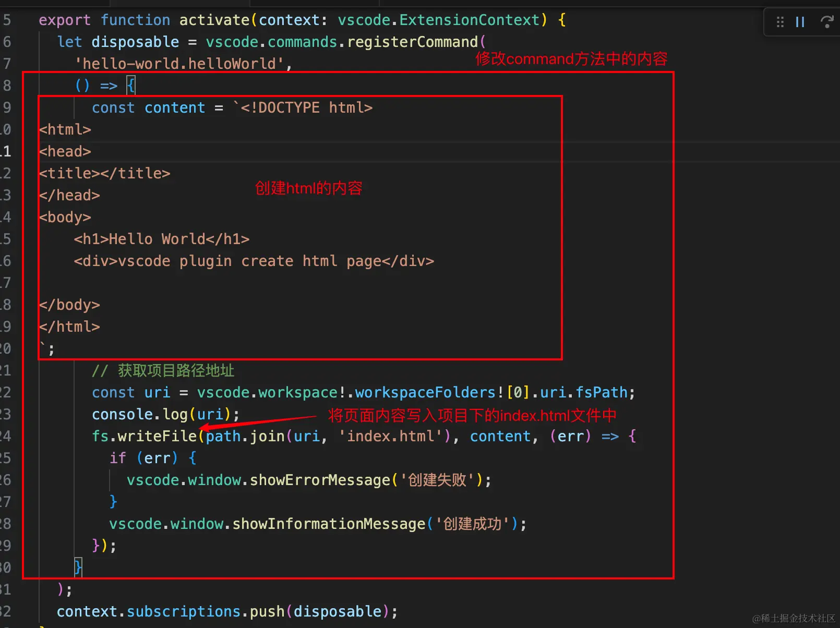Click the '<h1>Hello World</h1>' line

coord(161,239)
